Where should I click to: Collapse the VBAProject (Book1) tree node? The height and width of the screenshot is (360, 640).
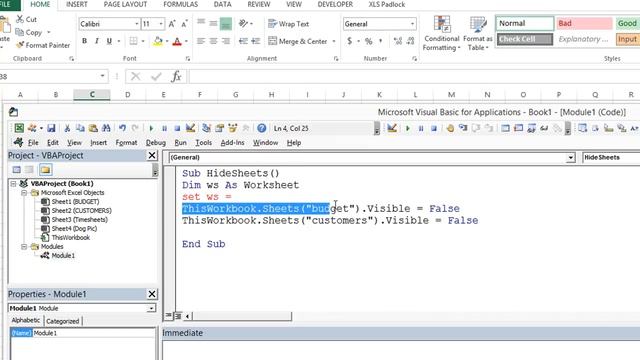point(13,184)
